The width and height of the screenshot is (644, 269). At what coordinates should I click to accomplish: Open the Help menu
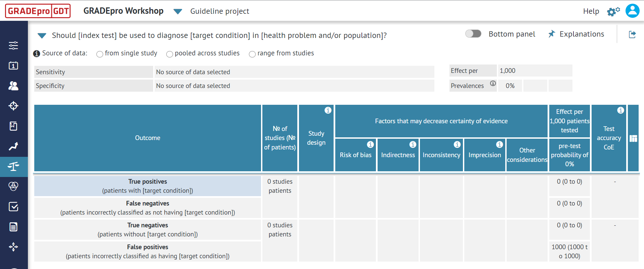pos(591,11)
